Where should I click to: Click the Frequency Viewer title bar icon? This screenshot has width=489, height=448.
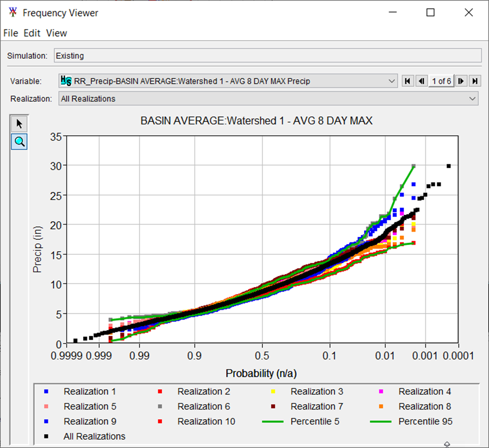point(11,12)
